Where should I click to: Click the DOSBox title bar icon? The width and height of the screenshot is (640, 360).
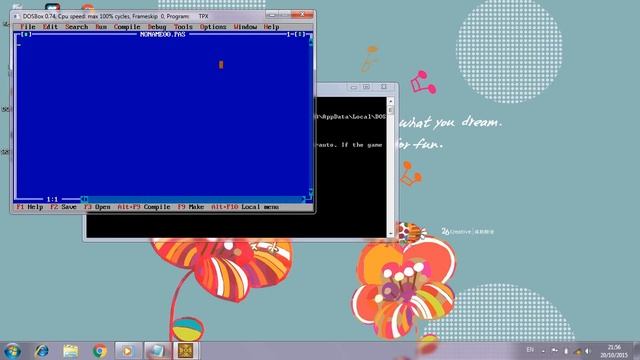[x=16, y=16]
